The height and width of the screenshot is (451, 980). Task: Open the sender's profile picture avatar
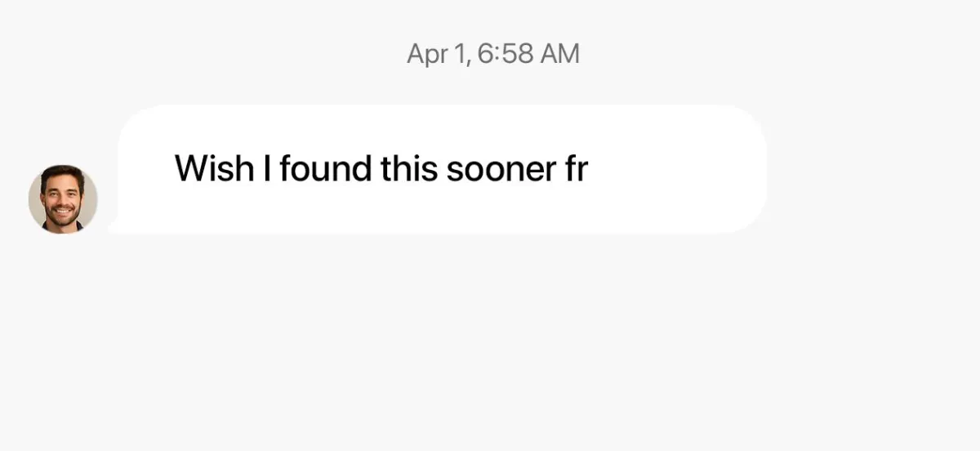[x=63, y=199]
